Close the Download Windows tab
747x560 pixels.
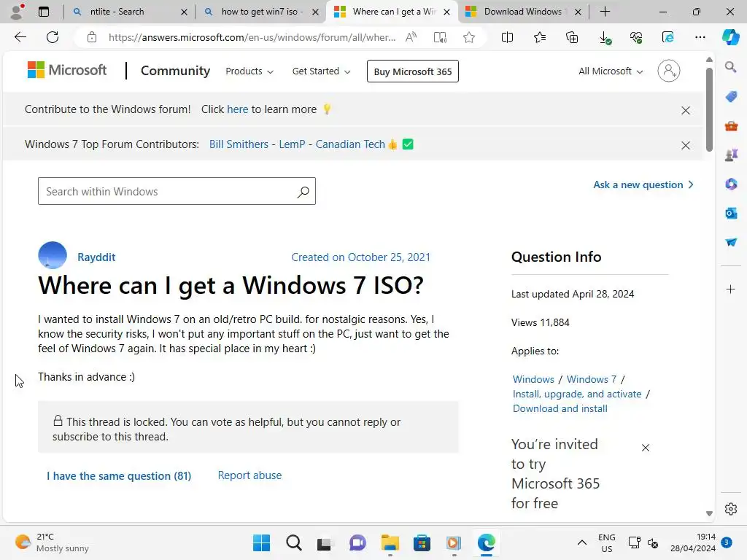click(578, 12)
